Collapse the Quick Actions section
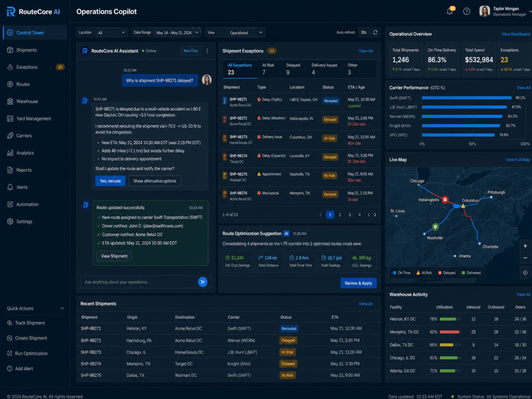This screenshot has height=399, width=532. [x=62, y=309]
